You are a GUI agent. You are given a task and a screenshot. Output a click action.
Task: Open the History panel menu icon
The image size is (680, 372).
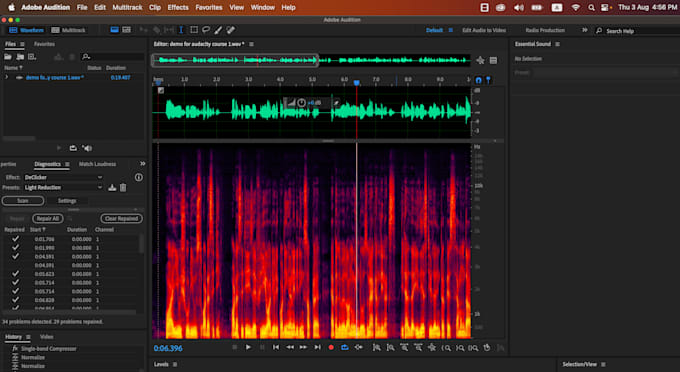click(x=28, y=337)
